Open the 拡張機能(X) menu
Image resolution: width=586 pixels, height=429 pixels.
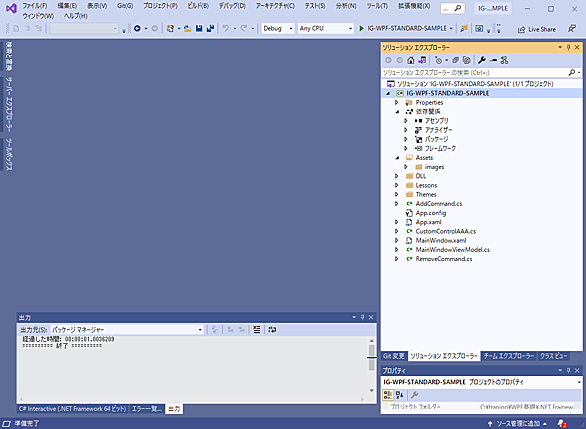pyautogui.click(x=414, y=6)
